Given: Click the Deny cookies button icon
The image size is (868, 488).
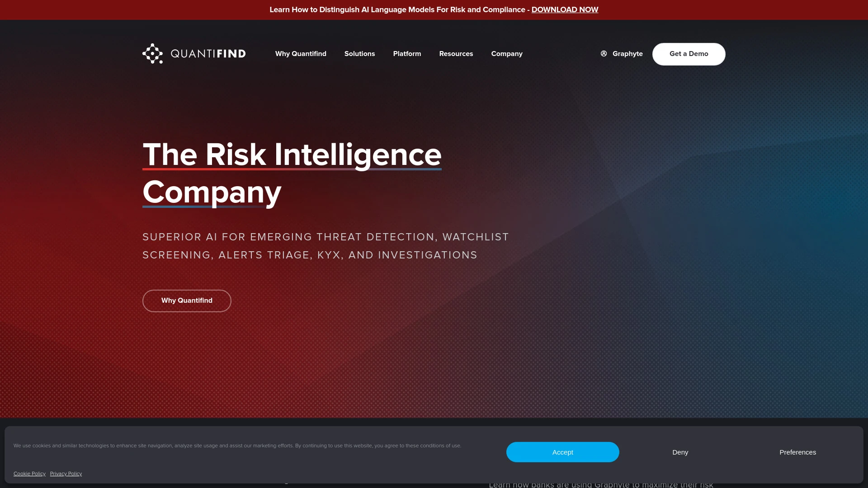Looking at the screenshot, I should (x=680, y=452).
